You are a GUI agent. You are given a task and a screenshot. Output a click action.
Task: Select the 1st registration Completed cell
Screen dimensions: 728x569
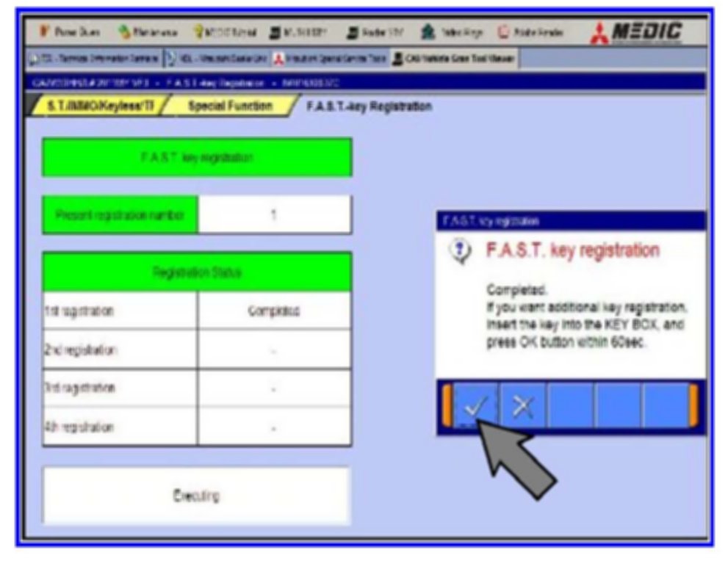coord(274,311)
